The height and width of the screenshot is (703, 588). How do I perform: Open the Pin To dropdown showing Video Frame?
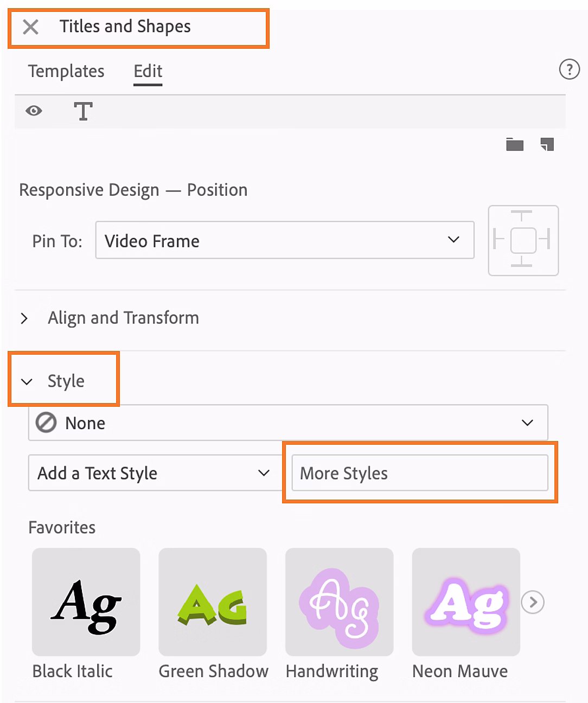click(x=285, y=240)
